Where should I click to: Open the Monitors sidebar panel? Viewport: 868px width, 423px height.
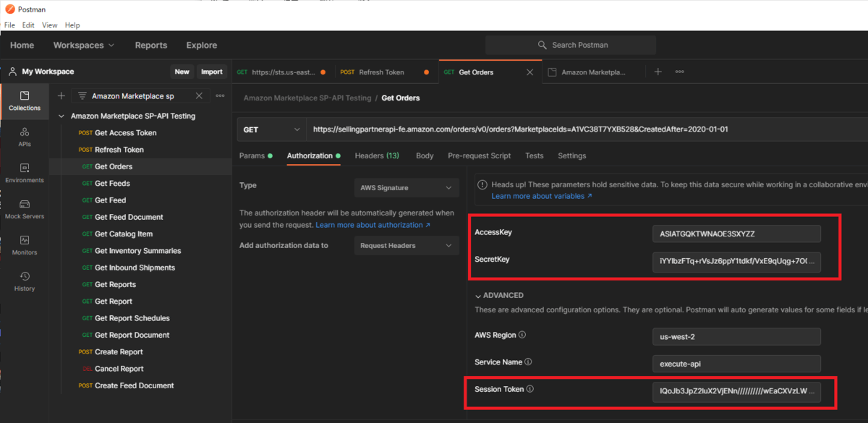click(25, 245)
